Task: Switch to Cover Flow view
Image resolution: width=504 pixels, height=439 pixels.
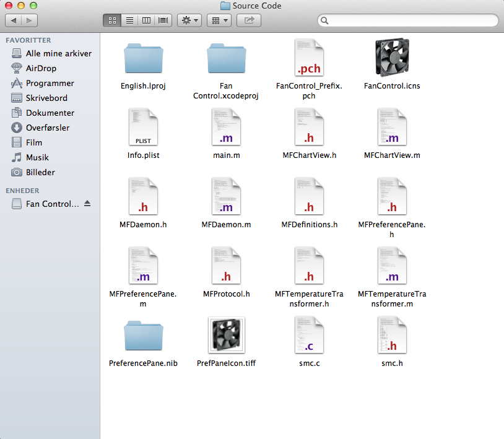Action: [x=163, y=20]
